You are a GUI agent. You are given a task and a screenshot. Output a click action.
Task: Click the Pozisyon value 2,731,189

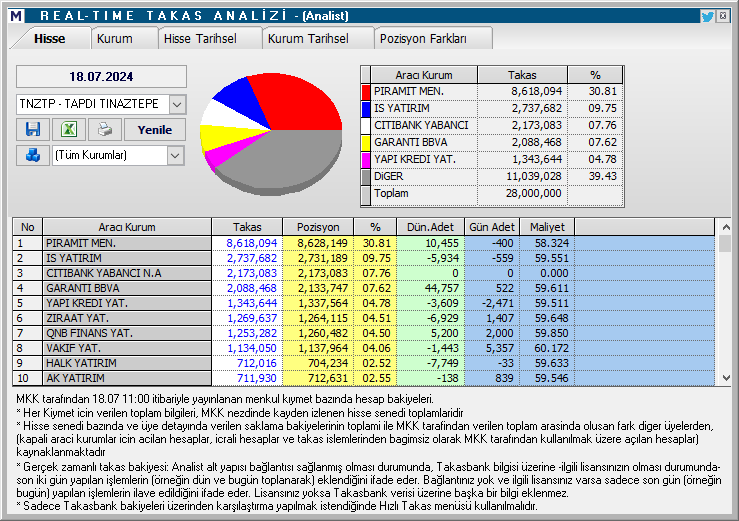pos(323,258)
